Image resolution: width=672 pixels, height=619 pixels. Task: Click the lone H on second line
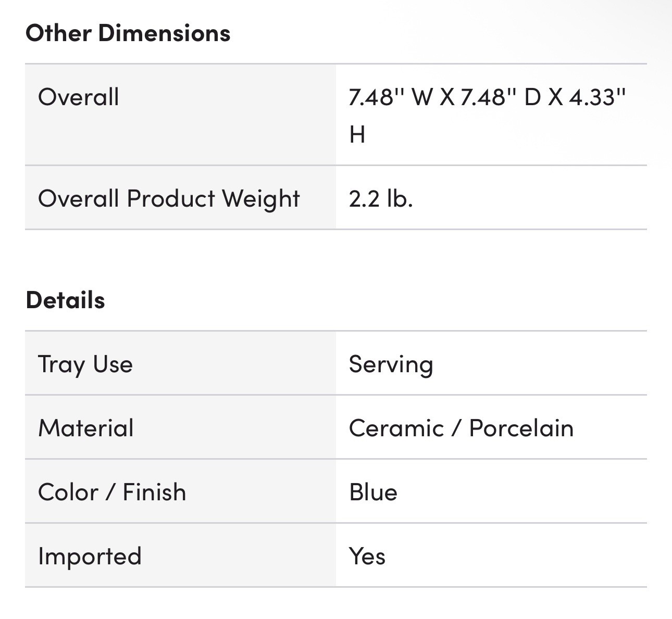(357, 135)
